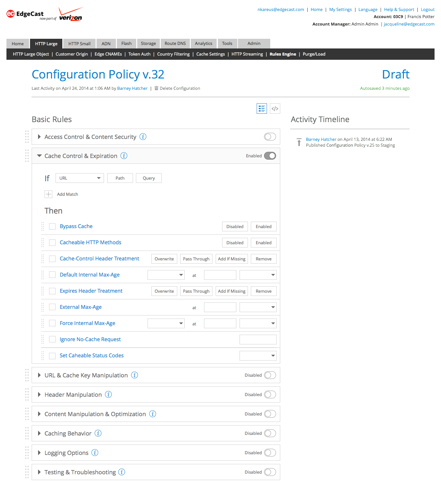Turn off Cache Control & Expiration switch
The image size is (441, 504).
[x=270, y=156]
